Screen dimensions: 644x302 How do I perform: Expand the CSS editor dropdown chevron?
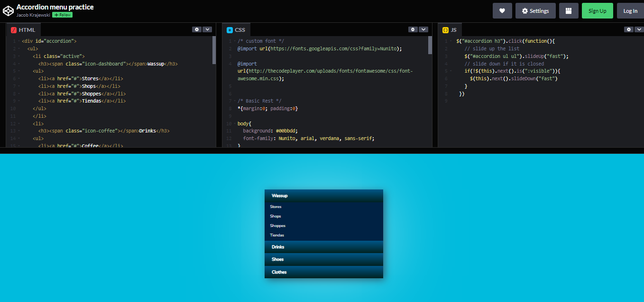tap(423, 29)
